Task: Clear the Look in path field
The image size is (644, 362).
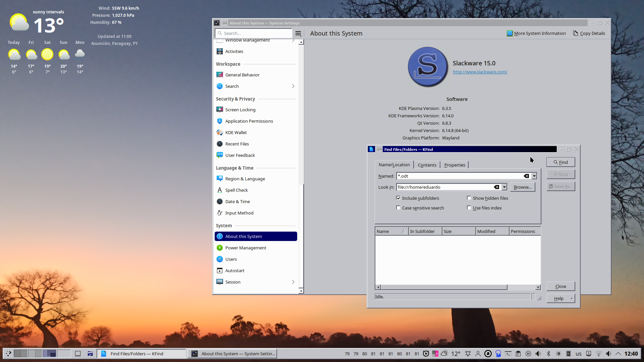Action: click(x=497, y=187)
